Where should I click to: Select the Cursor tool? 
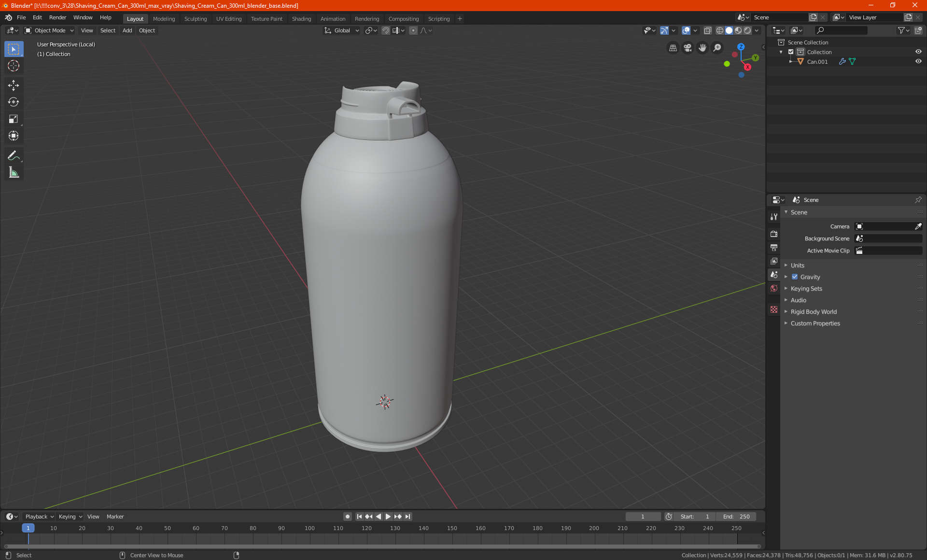pos(14,66)
